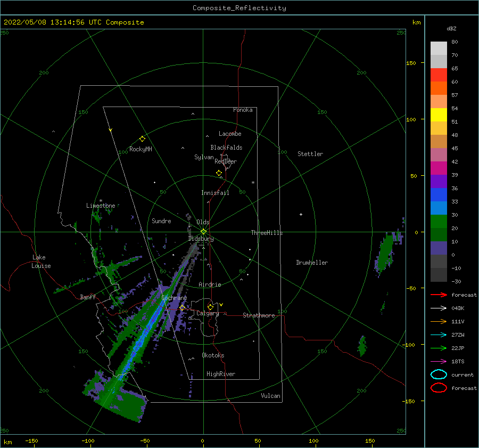Click the Airdrie label
Viewport: 479px width, 448px height.
pos(210,284)
